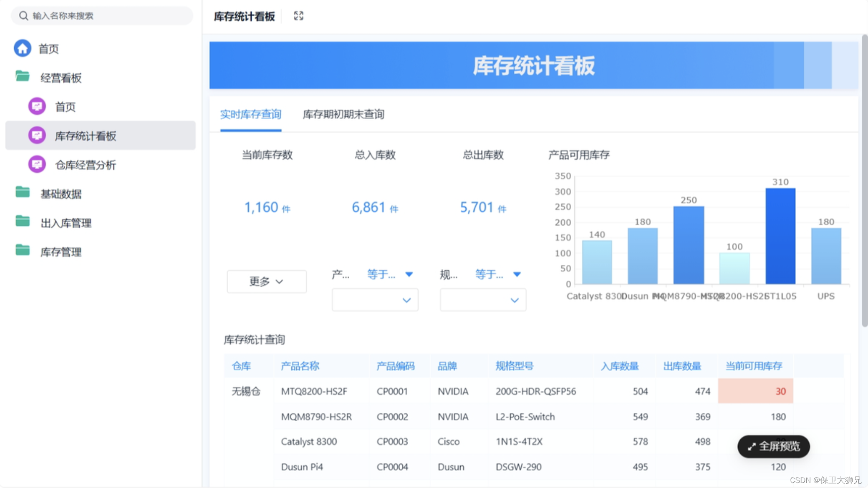Open the 更多 dropdown button

pyautogui.click(x=266, y=282)
